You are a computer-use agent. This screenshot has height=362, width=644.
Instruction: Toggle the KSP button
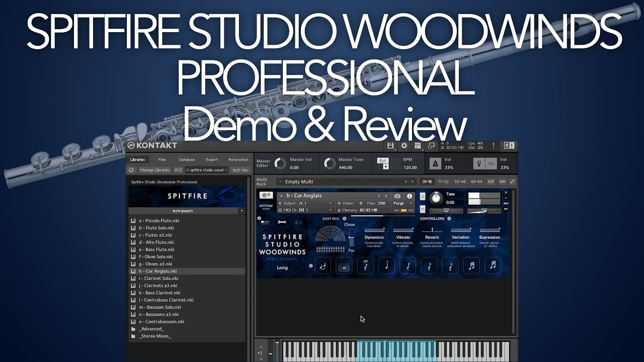(491, 182)
